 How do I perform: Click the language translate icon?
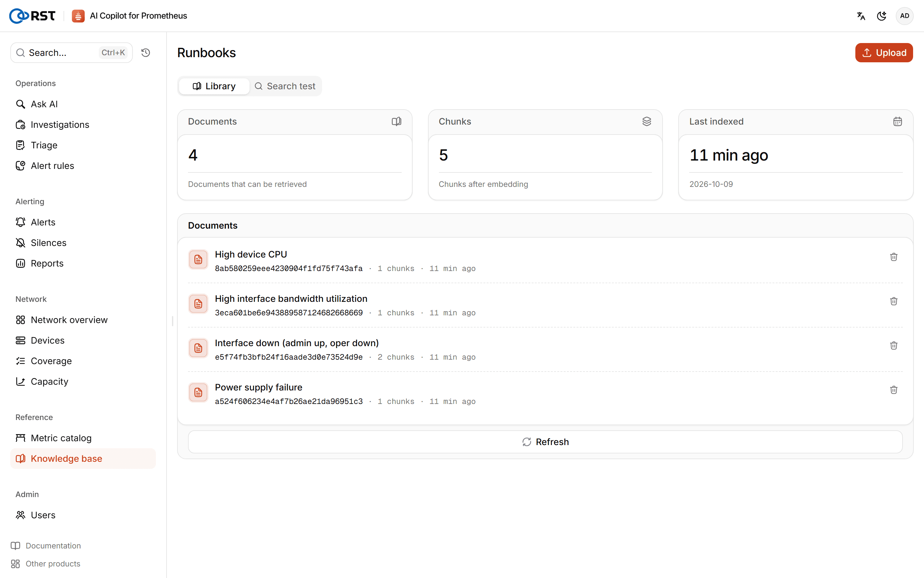[860, 16]
